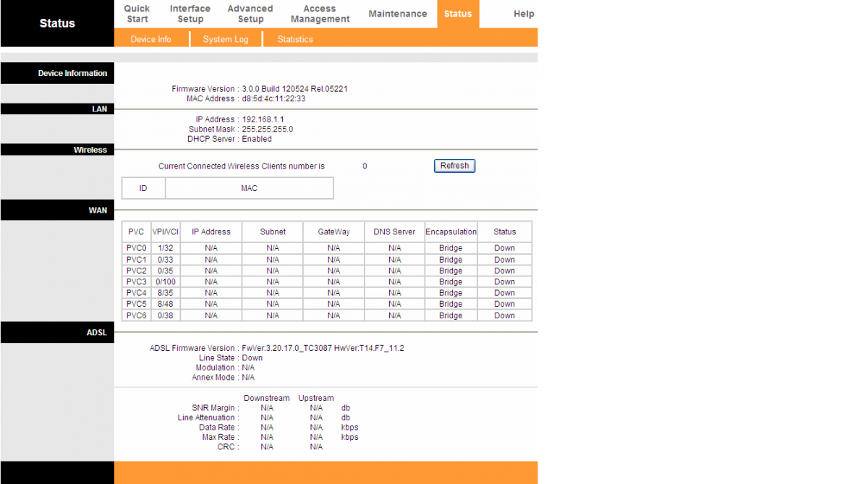Click the Wireless section header in sidebar
Image resolution: width=868 pixels, height=484 pixels.
click(x=90, y=150)
